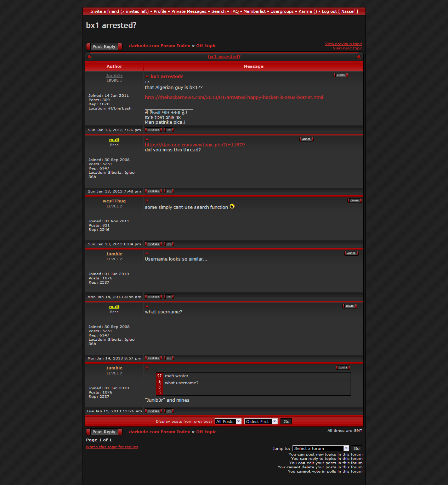Click PM icon under the last Jumbie post

(169, 411)
